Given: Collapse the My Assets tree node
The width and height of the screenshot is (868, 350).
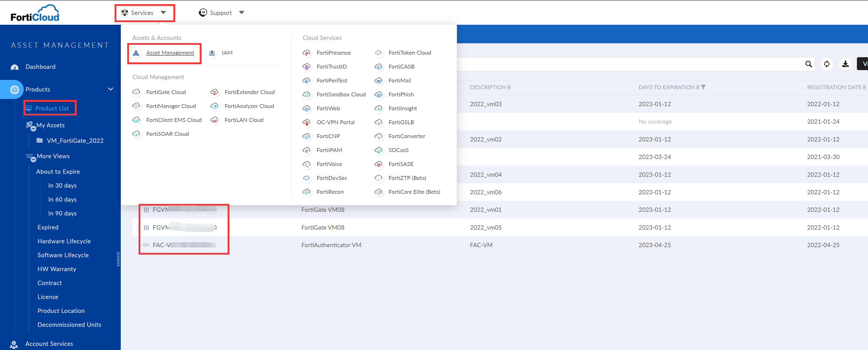Looking at the screenshot, I should coord(33,129).
